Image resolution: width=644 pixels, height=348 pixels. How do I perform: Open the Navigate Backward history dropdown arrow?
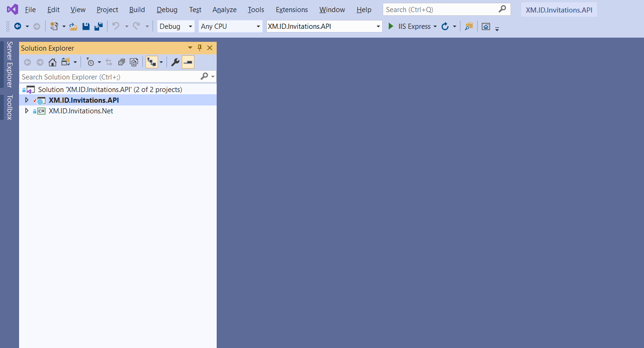pos(27,26)
